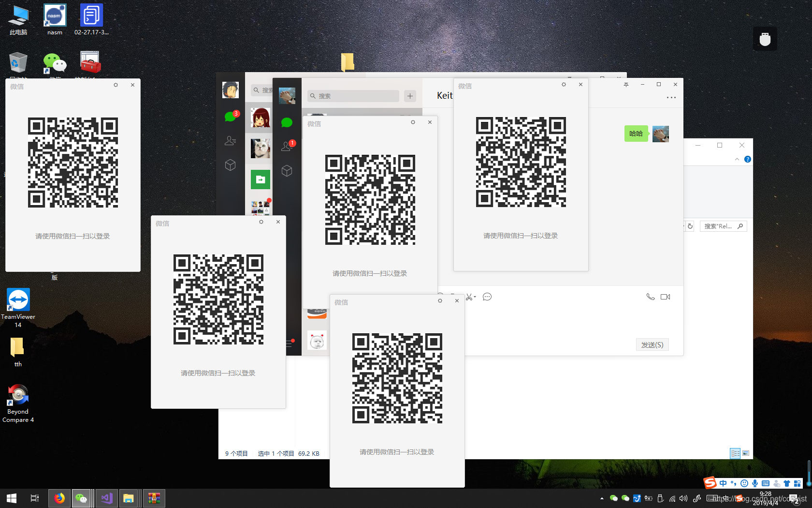Open Sogou skin shirt icon

click(787, 483)
